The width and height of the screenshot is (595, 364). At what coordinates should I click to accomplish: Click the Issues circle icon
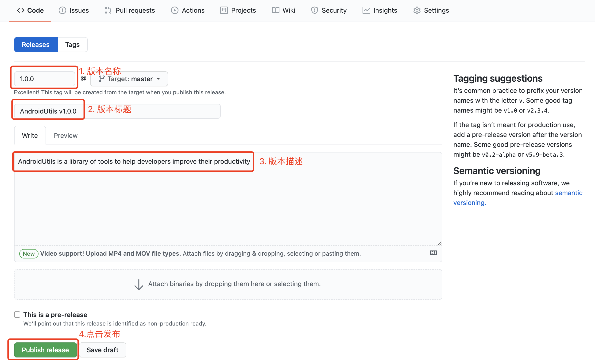(62, 10)
